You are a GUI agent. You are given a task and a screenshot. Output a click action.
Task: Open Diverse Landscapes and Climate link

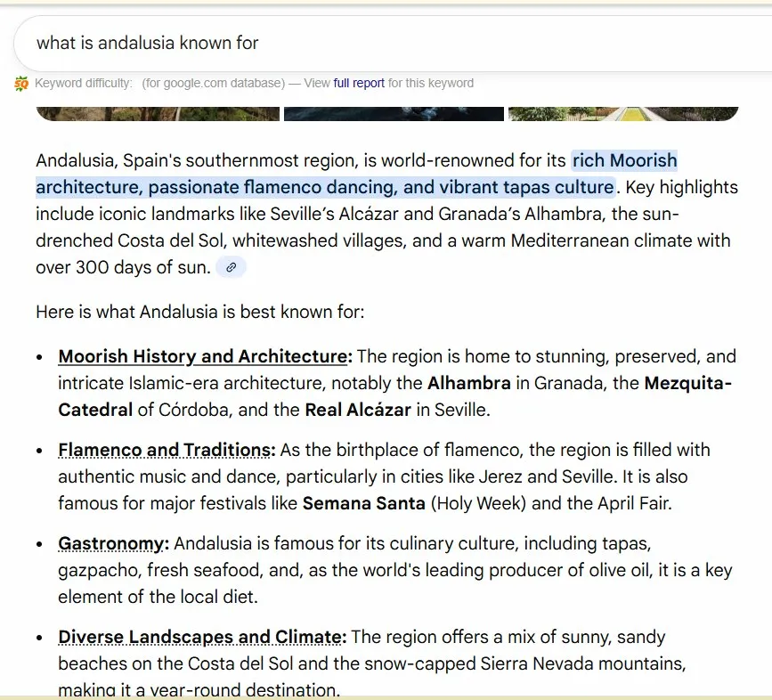point(201,638)
